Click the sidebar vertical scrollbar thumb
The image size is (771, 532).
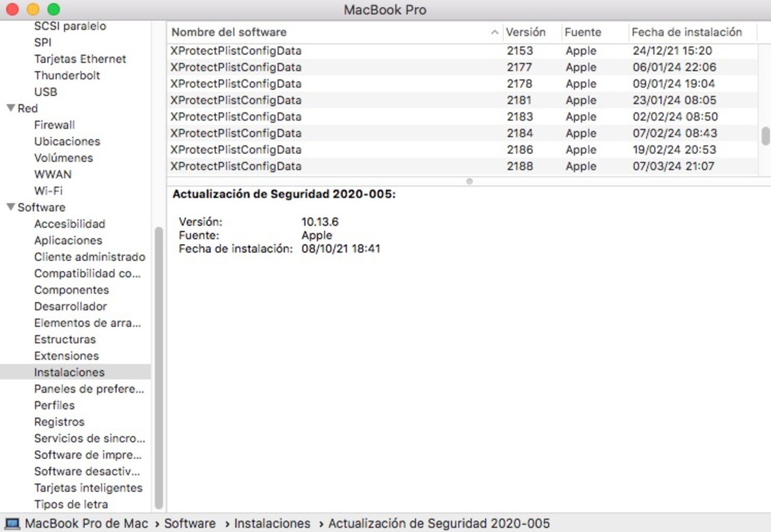coord(158,368)
